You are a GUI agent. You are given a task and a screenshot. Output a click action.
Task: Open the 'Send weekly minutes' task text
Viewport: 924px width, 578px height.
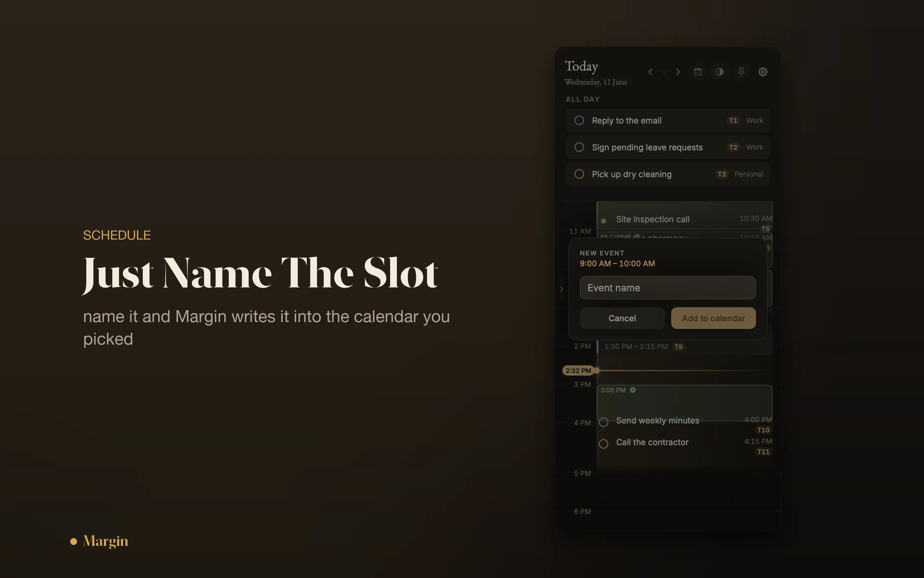coord(657,421)
